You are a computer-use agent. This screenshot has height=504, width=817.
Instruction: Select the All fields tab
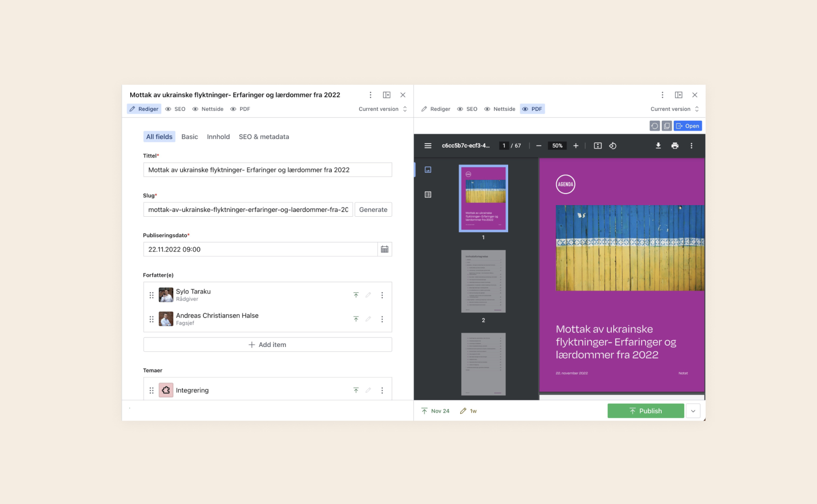click(x=159, y=137)
